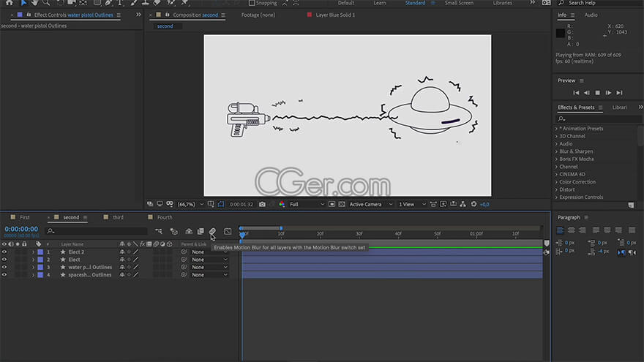This screenshot has height=362, width=644.
Task: Click the 0:00:00:00 current time display
Action: (21, 229)
